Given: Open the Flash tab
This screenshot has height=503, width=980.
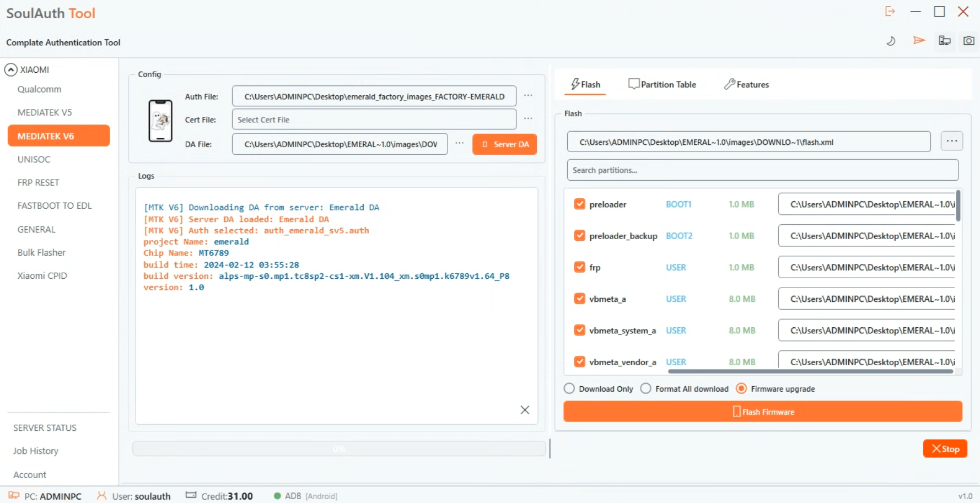Looking at the screenshot, I should coord(585,84).
